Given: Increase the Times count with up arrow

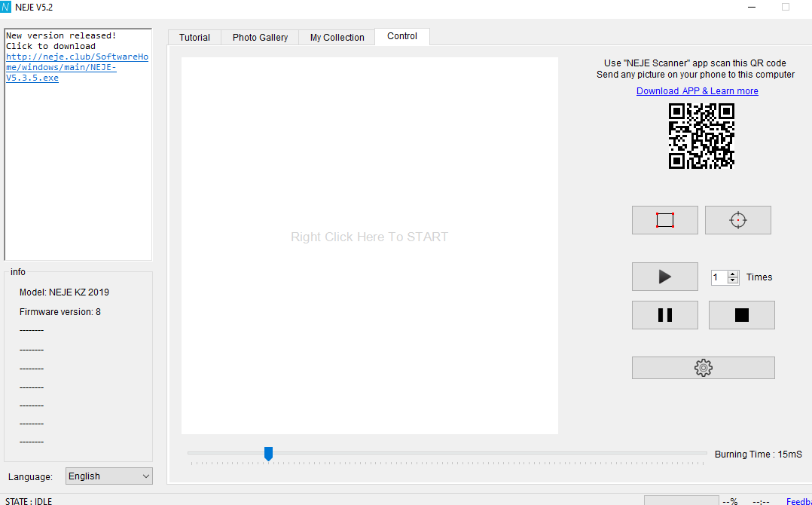Looking at the screenshot, I should point(734,274).
